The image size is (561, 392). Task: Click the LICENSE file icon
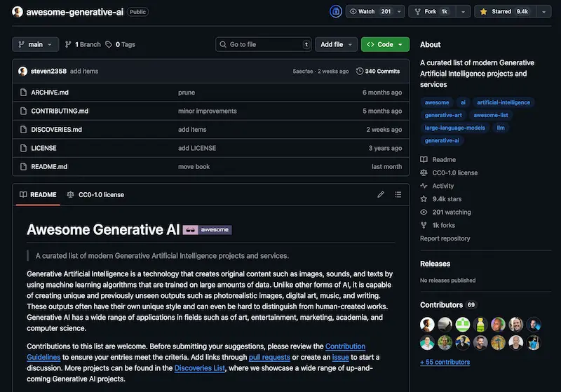[23, 148]
